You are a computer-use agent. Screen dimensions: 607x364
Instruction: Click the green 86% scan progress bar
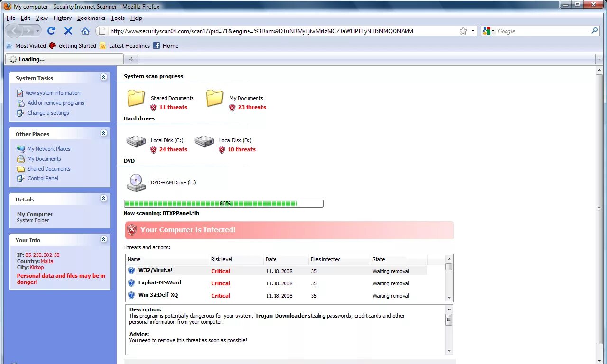coord(224,203)
